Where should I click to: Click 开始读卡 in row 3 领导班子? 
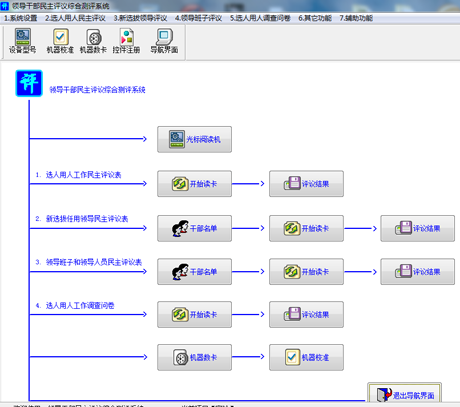(x=306, y=272)
